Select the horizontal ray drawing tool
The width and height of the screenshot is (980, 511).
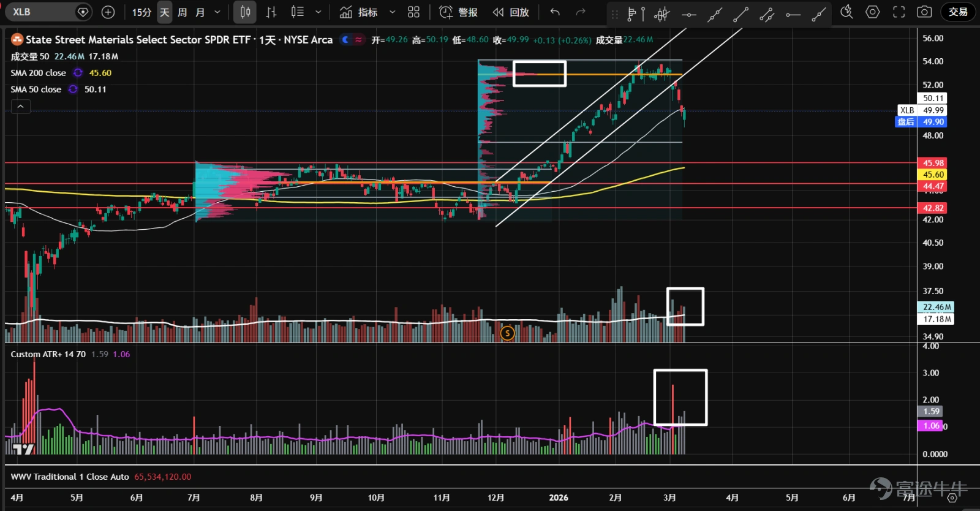[x=793, y=13]
